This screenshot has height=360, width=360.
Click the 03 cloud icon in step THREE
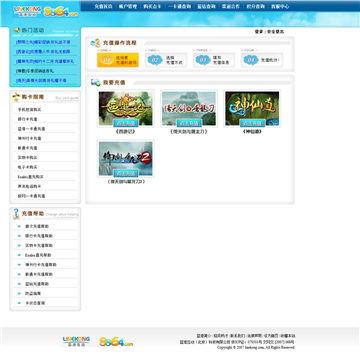click(203, 60)
